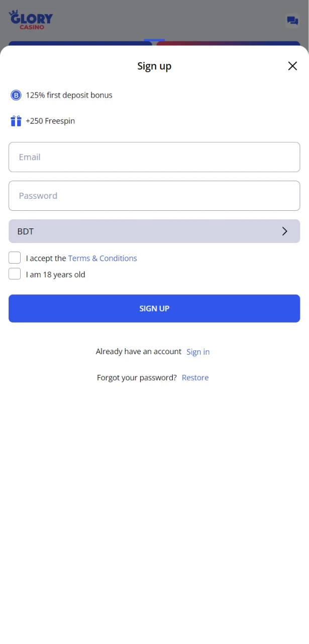Click the gift boxes Freespin icon
The image size is (309, 644).
tap(16, 121)
